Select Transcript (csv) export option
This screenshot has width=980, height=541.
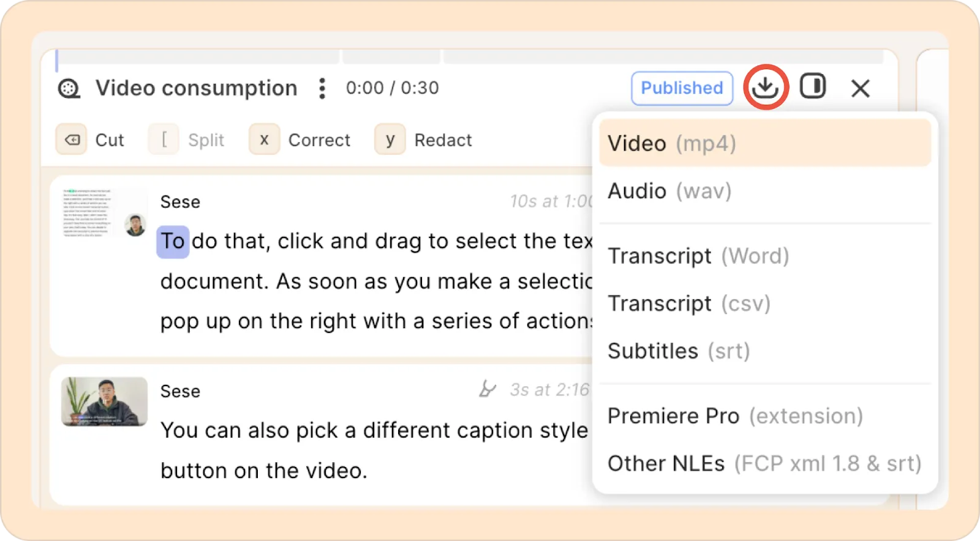(x=689, y=304)
